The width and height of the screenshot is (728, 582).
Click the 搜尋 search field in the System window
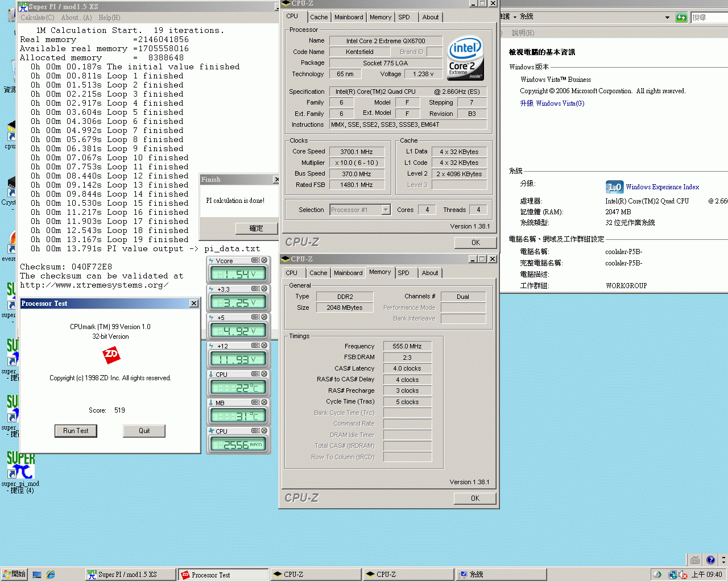tap(709, 18)
